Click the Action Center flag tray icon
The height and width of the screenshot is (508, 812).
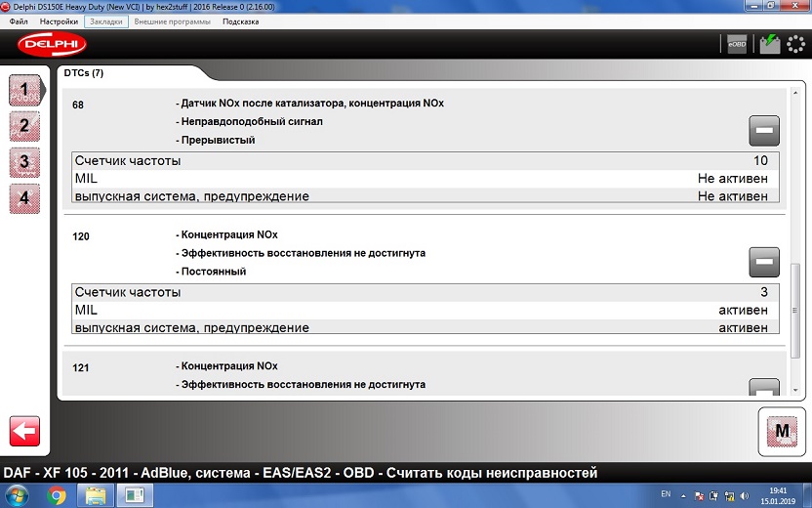coord(699,495)
